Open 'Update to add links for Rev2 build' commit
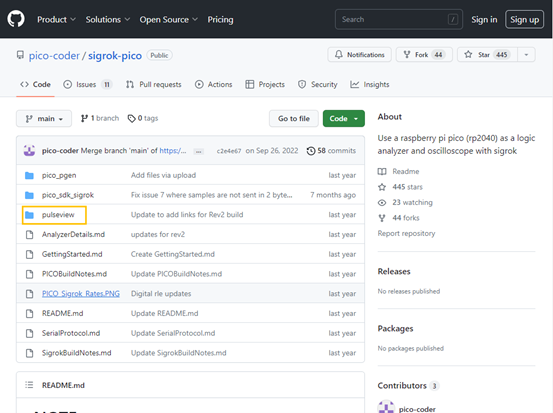Screen dimensions: 553x413 click(187, 215)
